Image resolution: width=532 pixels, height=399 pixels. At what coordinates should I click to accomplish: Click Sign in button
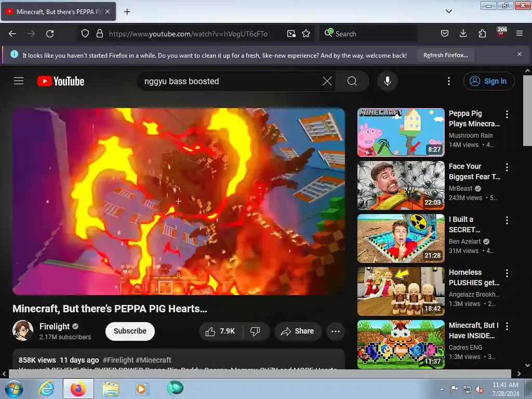[x=488, y=81]
